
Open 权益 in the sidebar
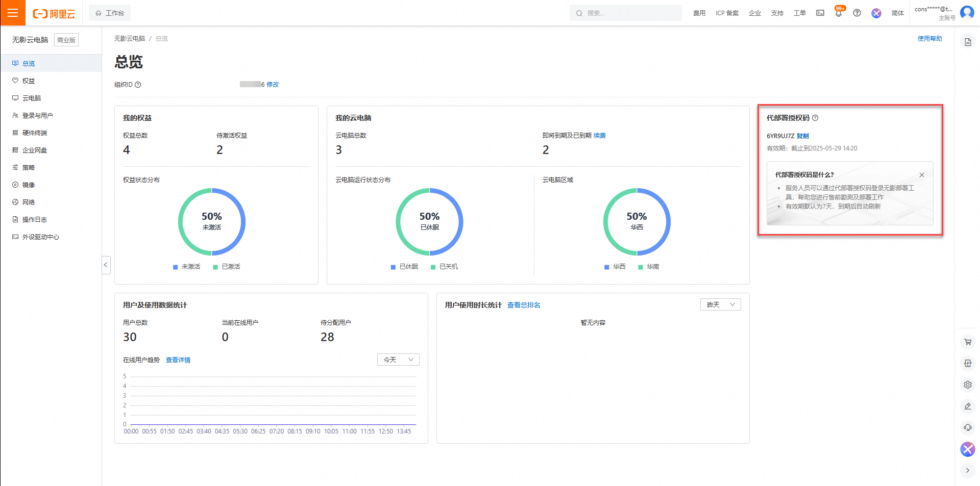(x=51, y=81)
